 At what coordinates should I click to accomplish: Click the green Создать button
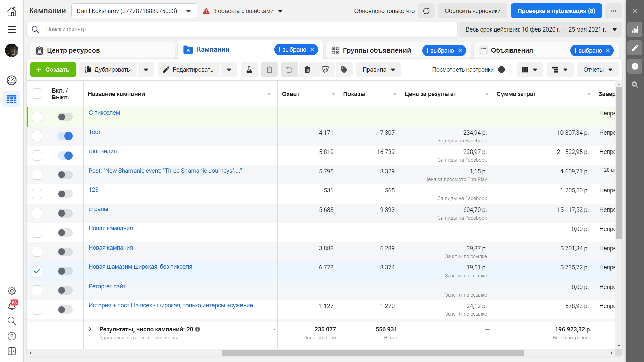pyautogui.click(x=53, y=70)
